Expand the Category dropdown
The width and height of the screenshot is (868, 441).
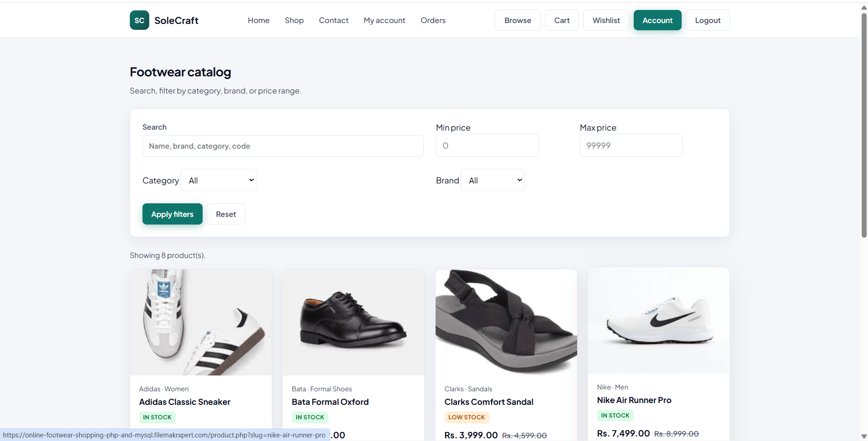coord(218,180)
